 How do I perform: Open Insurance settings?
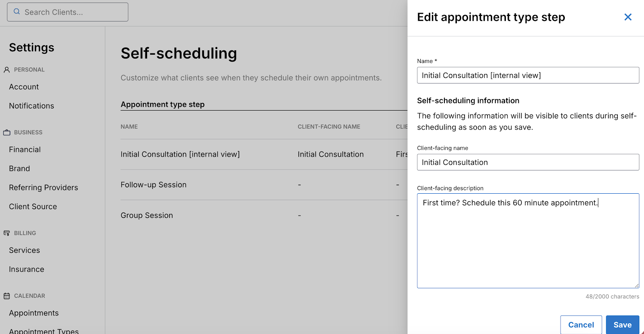tap(27, 269)
